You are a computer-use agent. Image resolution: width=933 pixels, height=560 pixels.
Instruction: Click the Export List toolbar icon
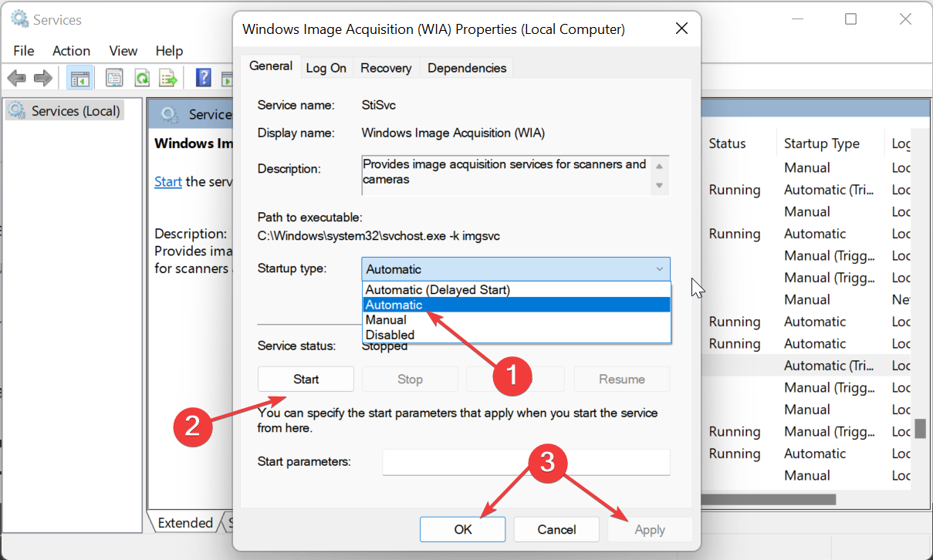168,78
